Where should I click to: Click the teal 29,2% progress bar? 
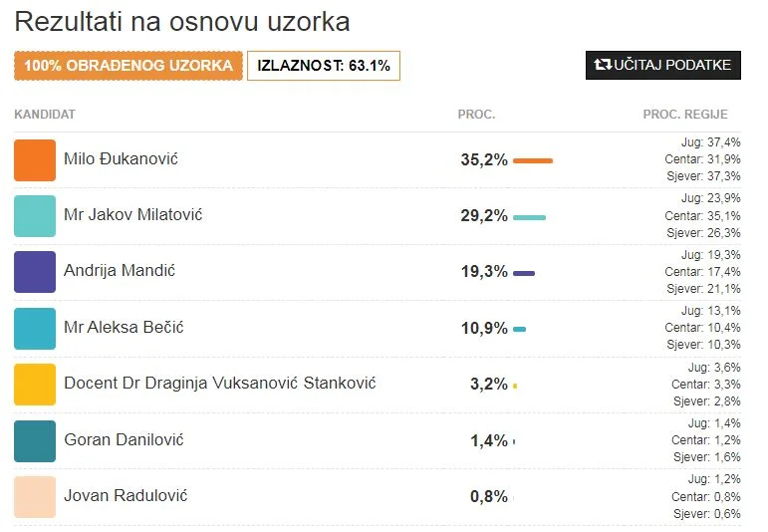530,217
